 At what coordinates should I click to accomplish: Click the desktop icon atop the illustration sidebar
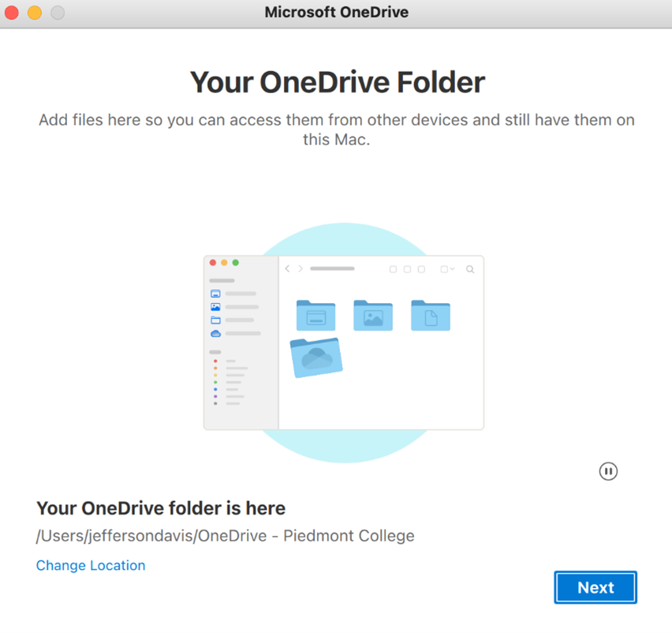(215, 293)
